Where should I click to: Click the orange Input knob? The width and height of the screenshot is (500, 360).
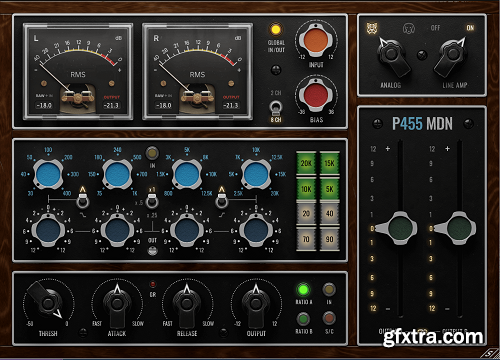tap(316, 40)
